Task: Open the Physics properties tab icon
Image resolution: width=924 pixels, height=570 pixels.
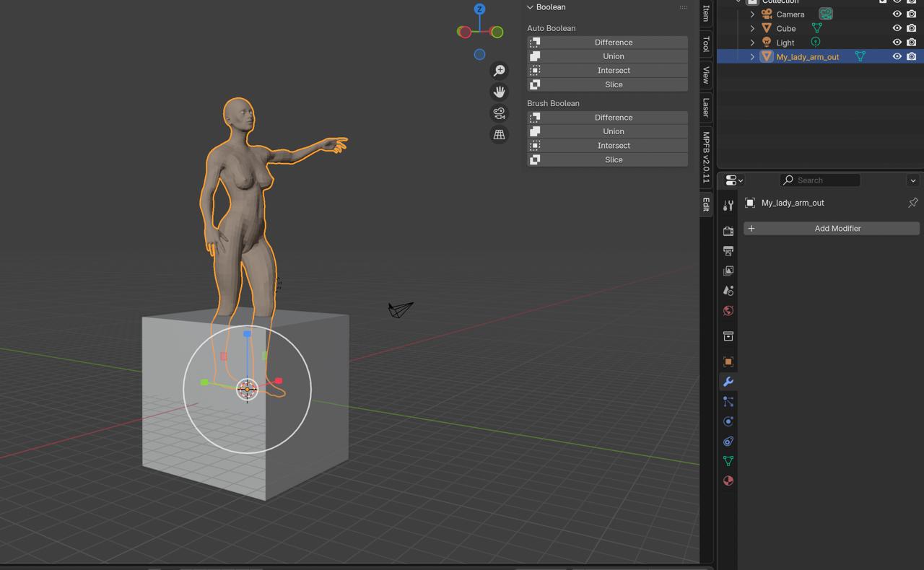Action: pos(728,421)
